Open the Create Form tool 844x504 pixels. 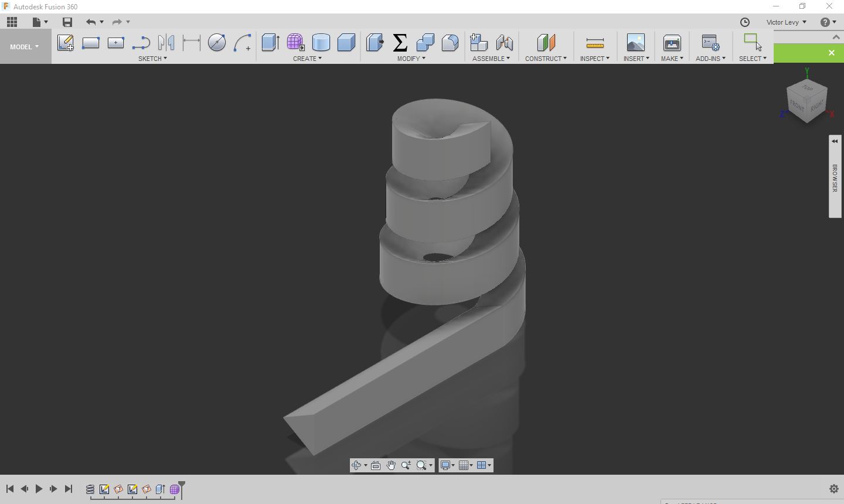point(295,42)
